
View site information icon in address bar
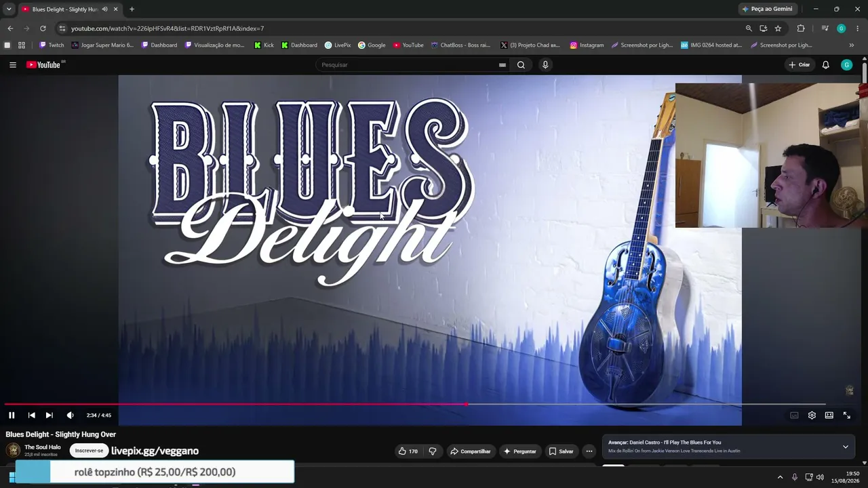coord(62,28)
